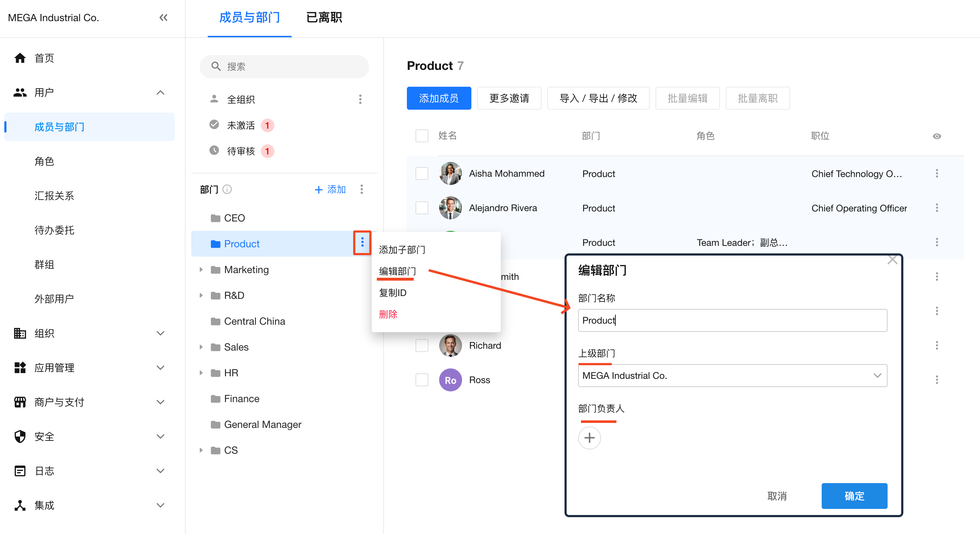980x534 pixels.
Task: Expand the 组织 sidebar section
Action: [160, 333]
